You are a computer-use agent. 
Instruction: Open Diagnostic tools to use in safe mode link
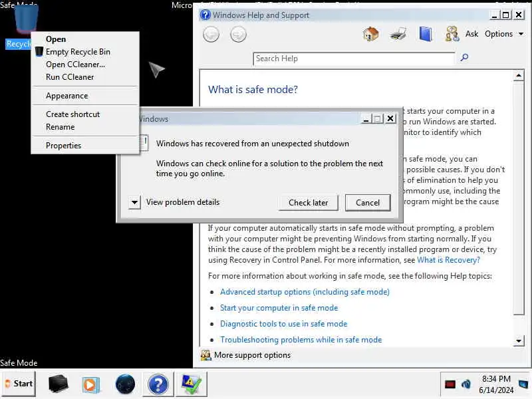click(284, 324)
